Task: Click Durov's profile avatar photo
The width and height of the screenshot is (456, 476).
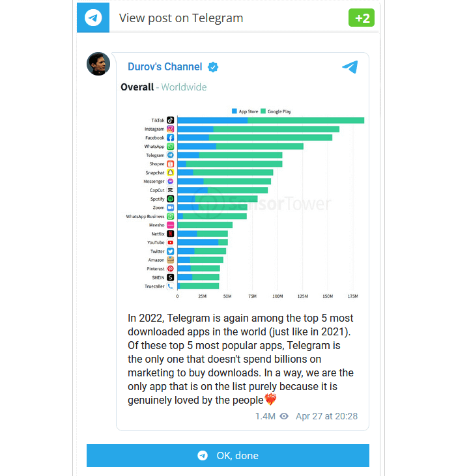Action: 98,64
